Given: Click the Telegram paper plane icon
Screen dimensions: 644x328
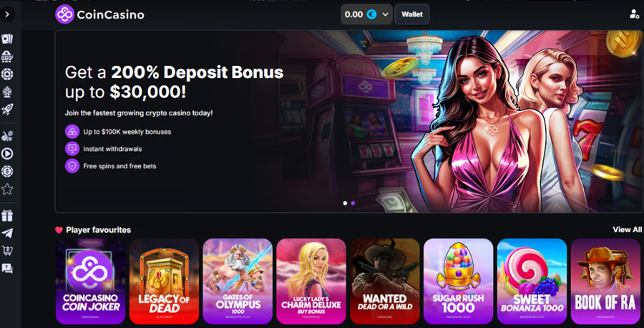Looking at the screenshot, I should point(7,233).
